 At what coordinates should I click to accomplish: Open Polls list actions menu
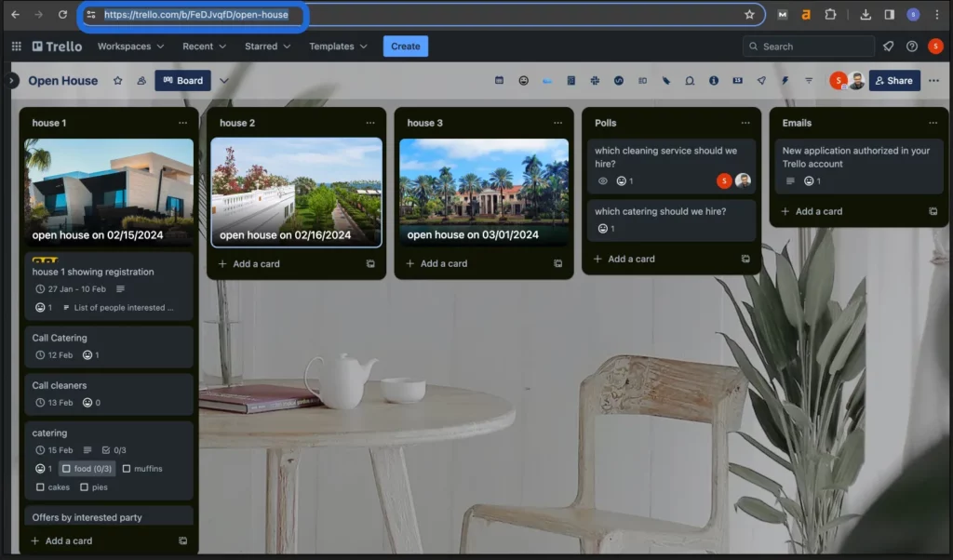745,123
